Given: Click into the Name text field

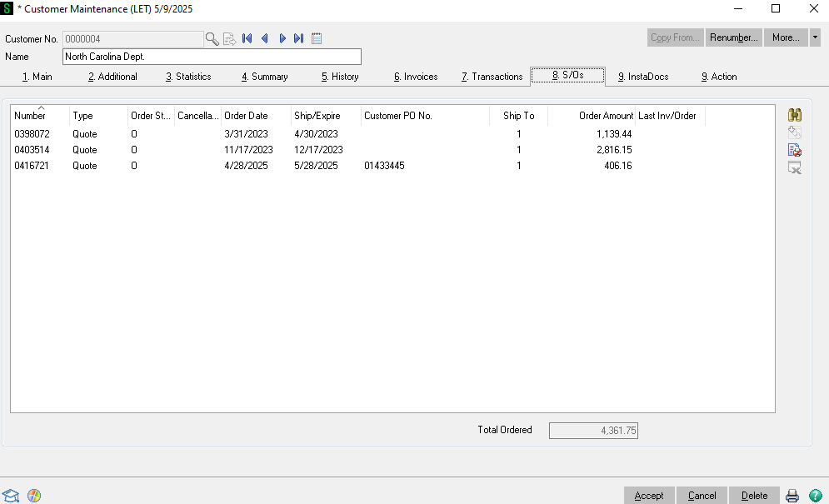Looking at the screenshot, I should 212,57.
